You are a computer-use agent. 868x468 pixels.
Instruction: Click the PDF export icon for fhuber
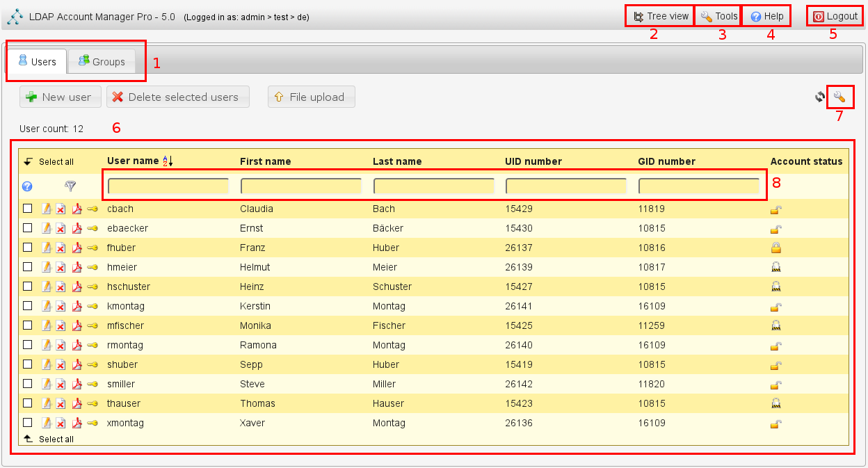pyautogui.click(x=77, y=248)
